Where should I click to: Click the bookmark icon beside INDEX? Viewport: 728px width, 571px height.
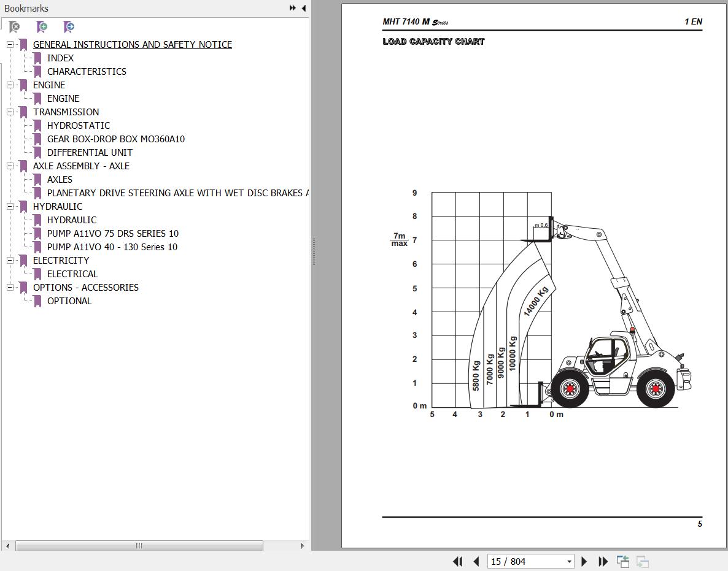click(37, 58)
